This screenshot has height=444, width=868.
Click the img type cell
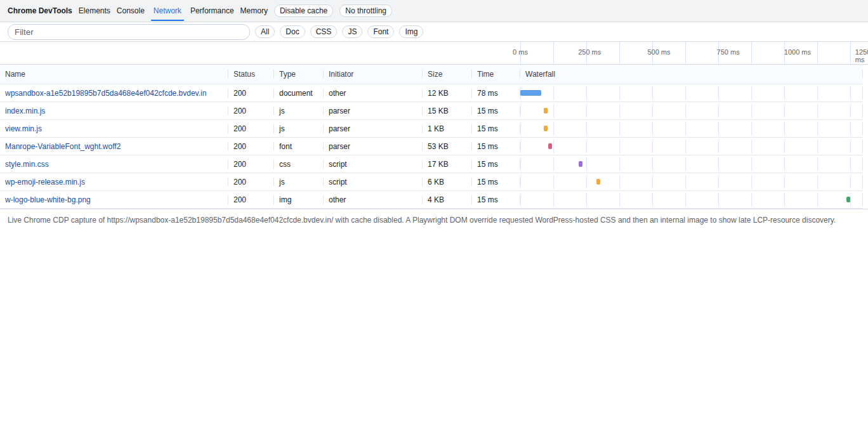point(286,200)
